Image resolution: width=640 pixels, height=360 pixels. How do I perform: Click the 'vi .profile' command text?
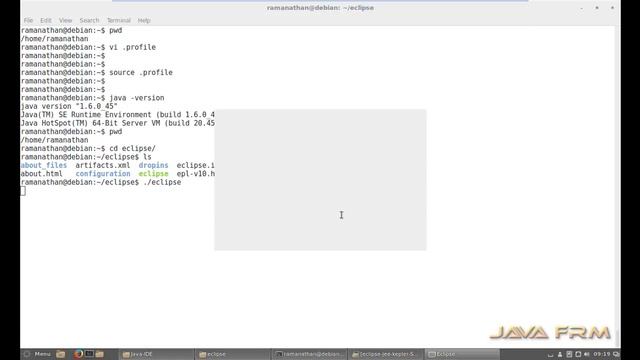click(132, 47)
